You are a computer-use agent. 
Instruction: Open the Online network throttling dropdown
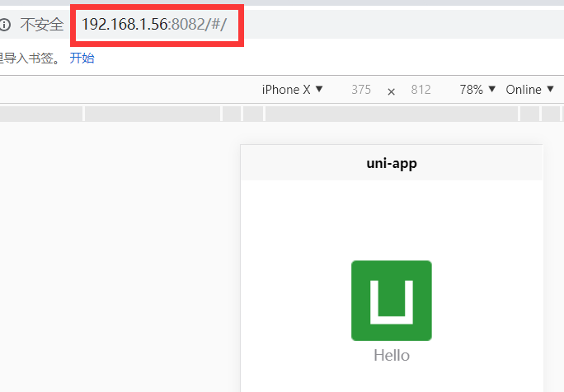(x=529, y=90)
